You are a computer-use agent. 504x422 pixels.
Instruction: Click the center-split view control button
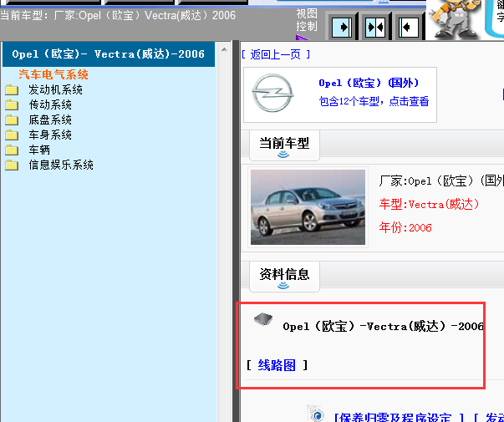375,28
